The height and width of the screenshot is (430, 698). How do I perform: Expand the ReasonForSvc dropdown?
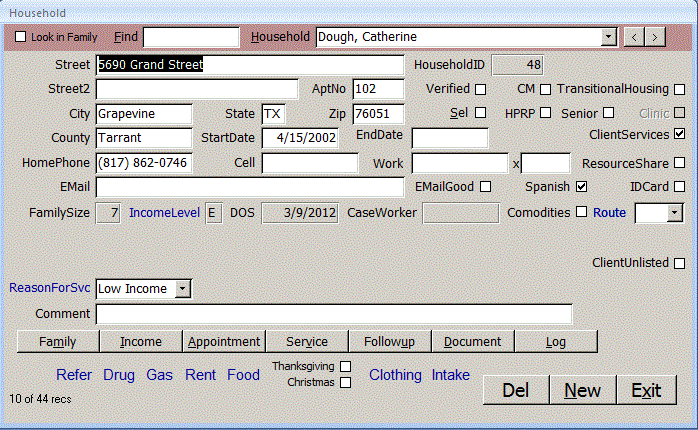pos(182,288)
